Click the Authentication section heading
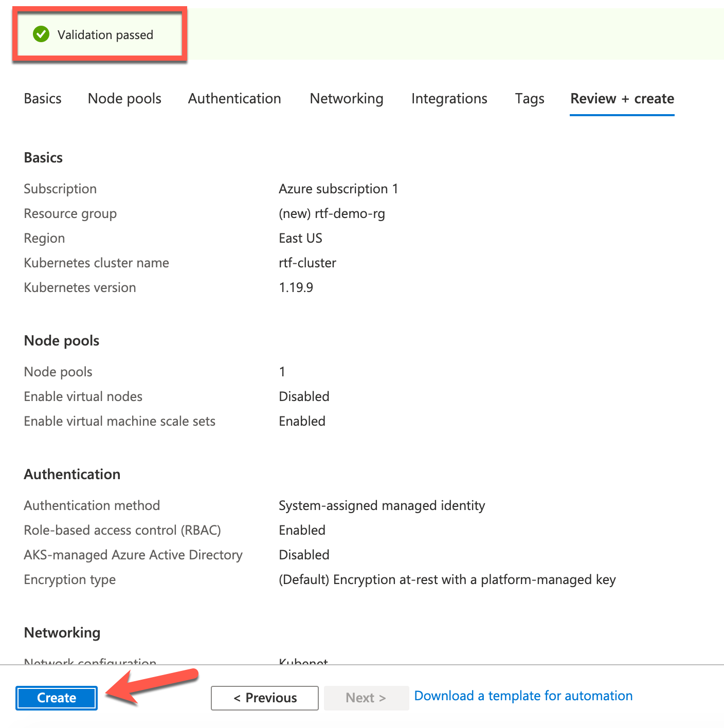The height and width of the screenshot is (728, 724). pos(72,475)
